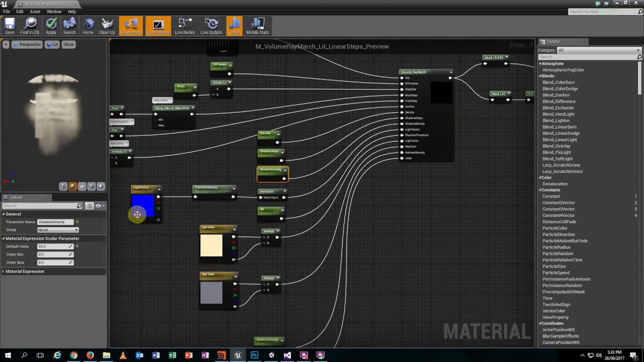Open the palette Category dropdown
Image resolution: width=644 pixels, height=362 pixels.
[x=599, y=50]
